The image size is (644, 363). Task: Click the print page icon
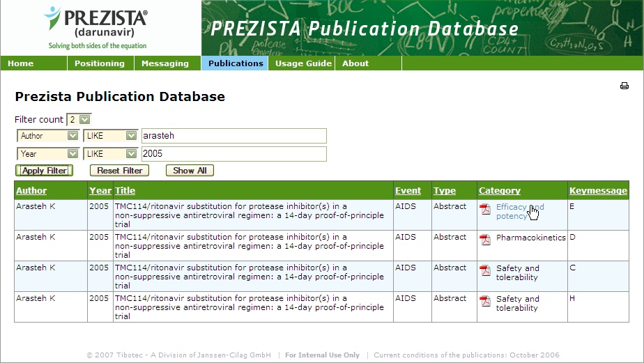click(x=624, y=86)
